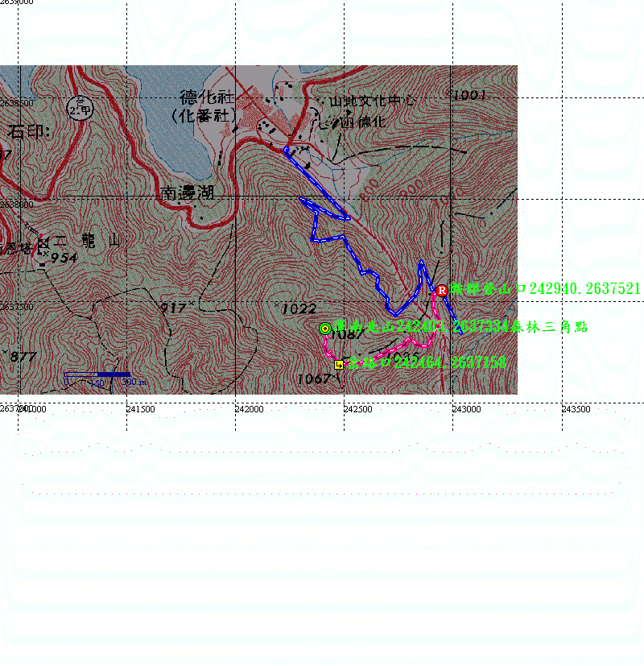The height and width of the screenshot is (666, 644).
Task: Click the map scale bar
Action: click(x=97, y=374)
